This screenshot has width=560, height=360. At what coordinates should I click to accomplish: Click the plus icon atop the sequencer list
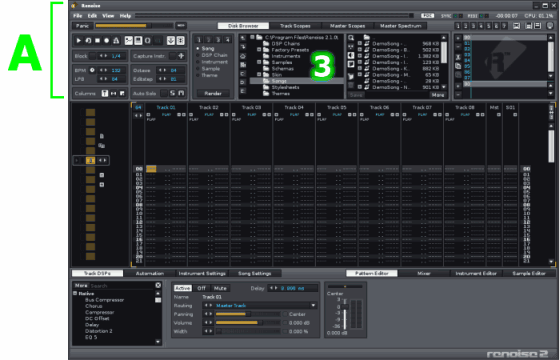(458, 38)
